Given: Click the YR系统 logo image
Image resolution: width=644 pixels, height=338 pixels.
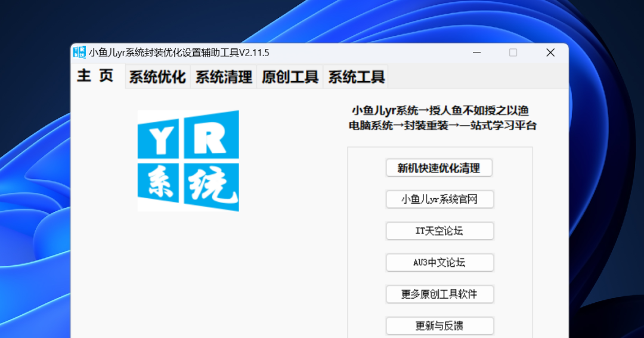Looking at the screenshot, I should (x=188, y=161).
